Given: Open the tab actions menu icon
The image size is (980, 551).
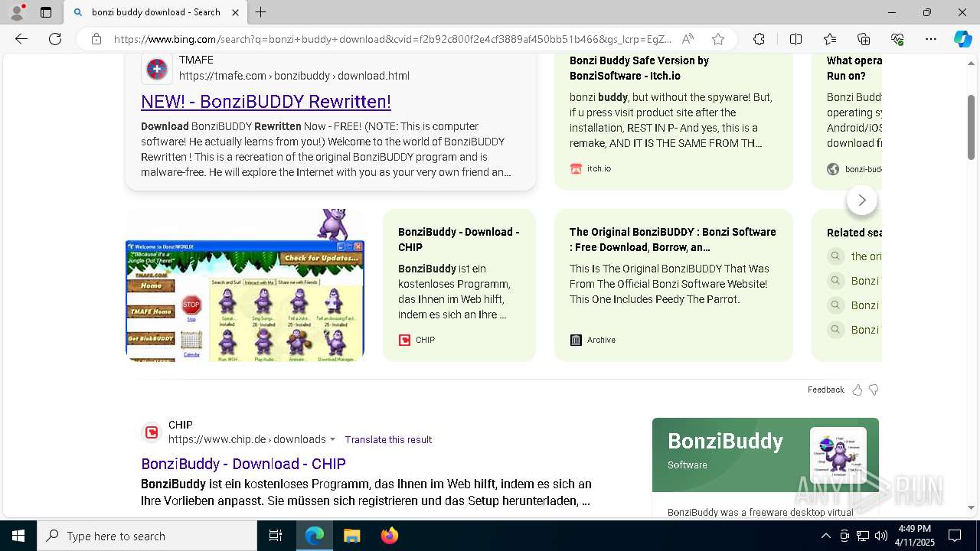Looking at the screenshot, I should [x=46, y=12].
